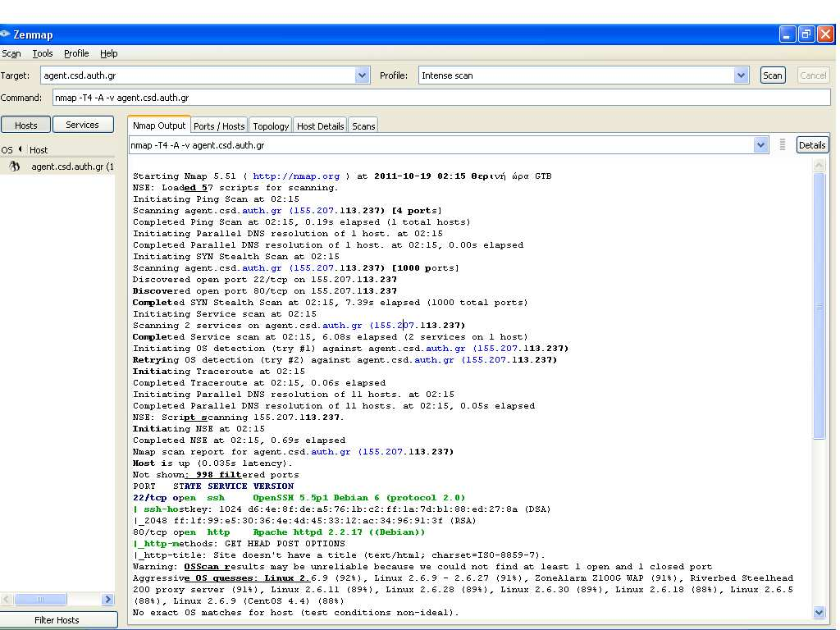Show the Hosts list

click(25, 125)
